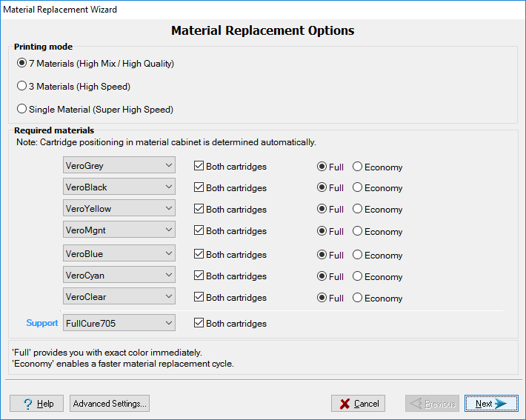Uncheck Both cartridges for VeroGrey
The image size is (526, 420).
click(x=199, y=167)
